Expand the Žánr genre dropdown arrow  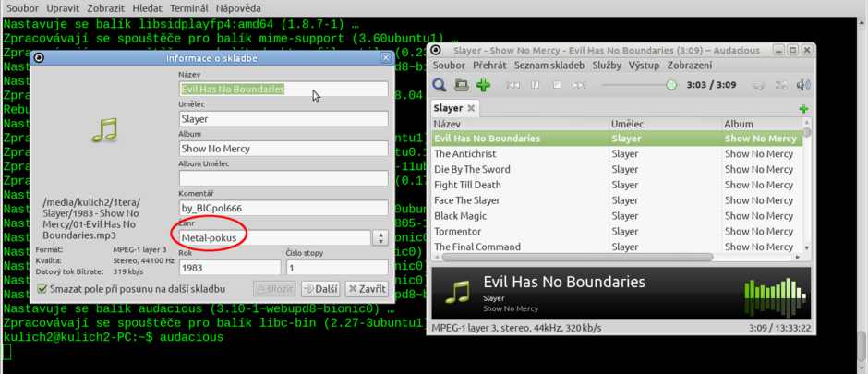pyautogui.click(x=380, y=238)
